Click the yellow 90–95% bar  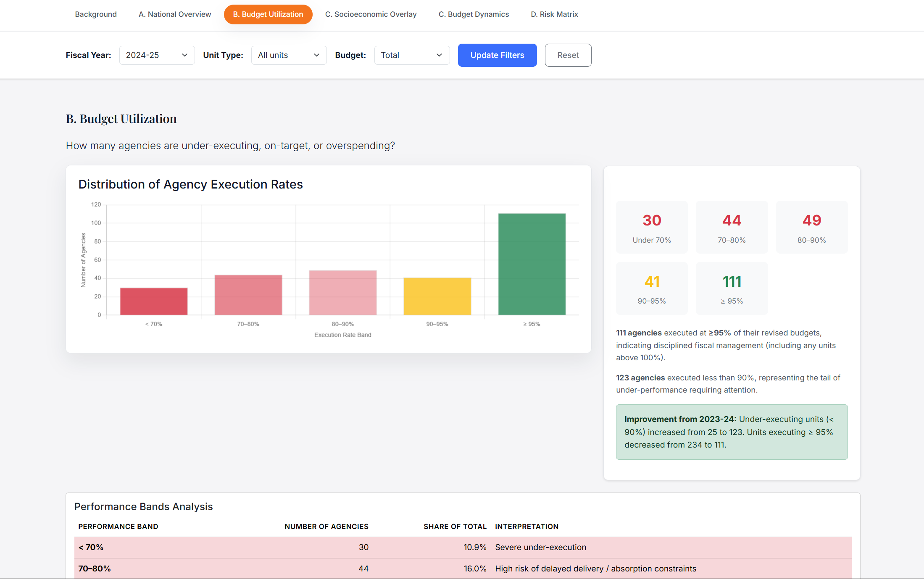point(437,296)
